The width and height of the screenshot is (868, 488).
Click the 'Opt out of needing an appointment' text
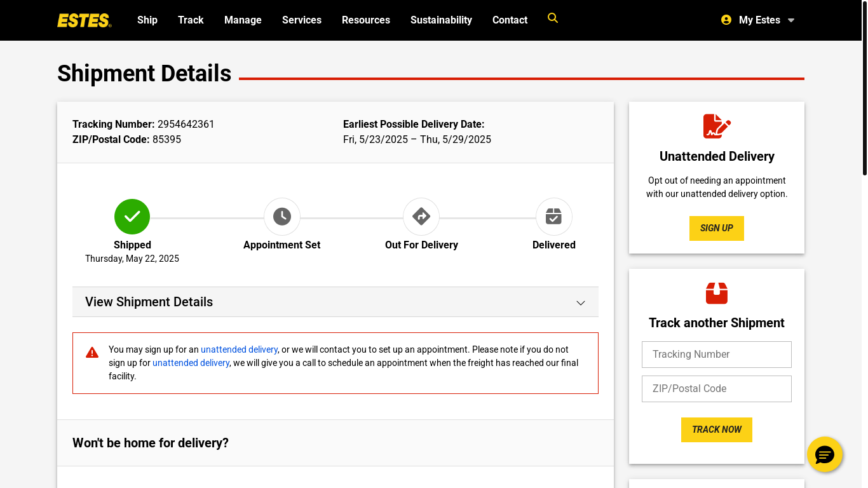click(717, 180)
